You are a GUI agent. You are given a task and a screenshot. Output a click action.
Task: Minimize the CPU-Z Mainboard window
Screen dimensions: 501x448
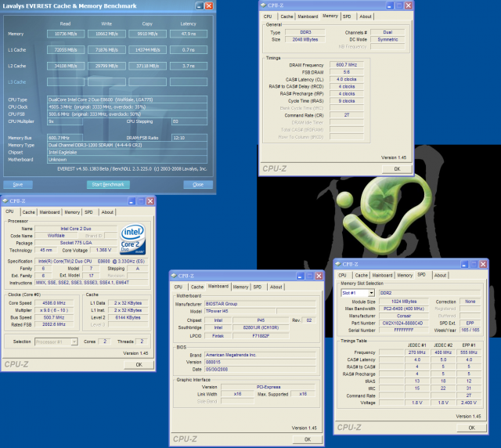click(300, 276)
